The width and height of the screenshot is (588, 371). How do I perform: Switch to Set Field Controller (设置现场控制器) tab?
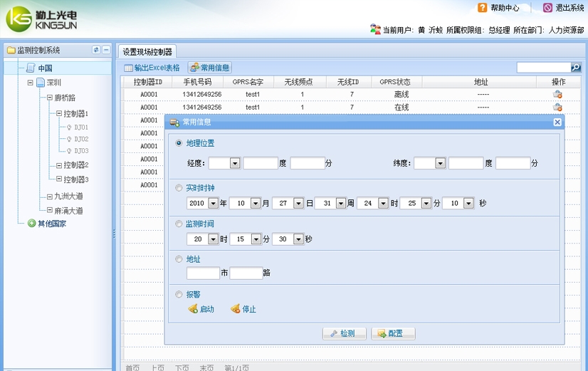click(x=147, y=52)
